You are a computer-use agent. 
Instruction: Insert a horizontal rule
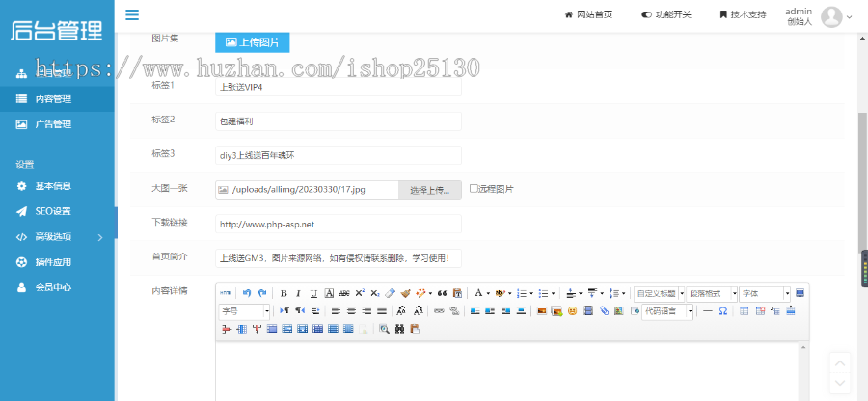click(708, 310)
